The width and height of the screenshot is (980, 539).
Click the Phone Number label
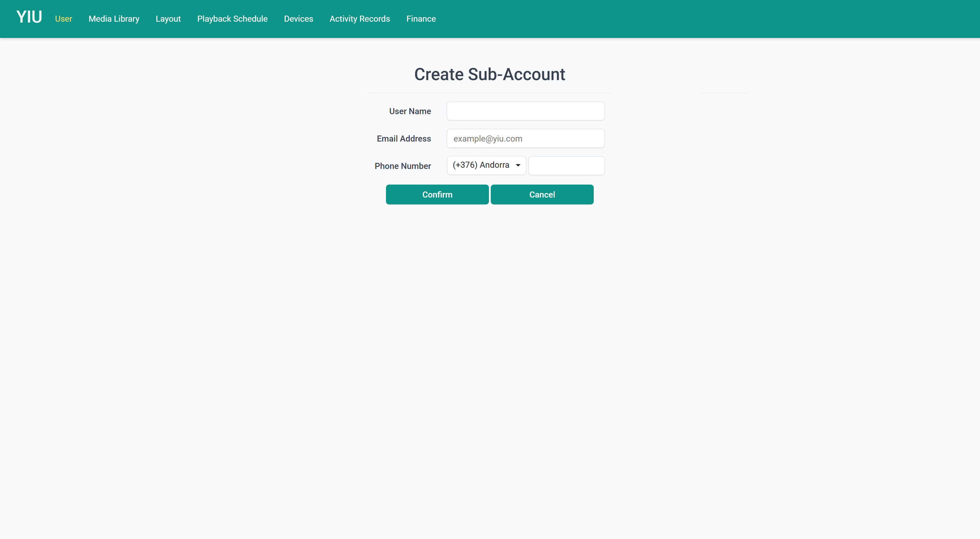(403, 166)
